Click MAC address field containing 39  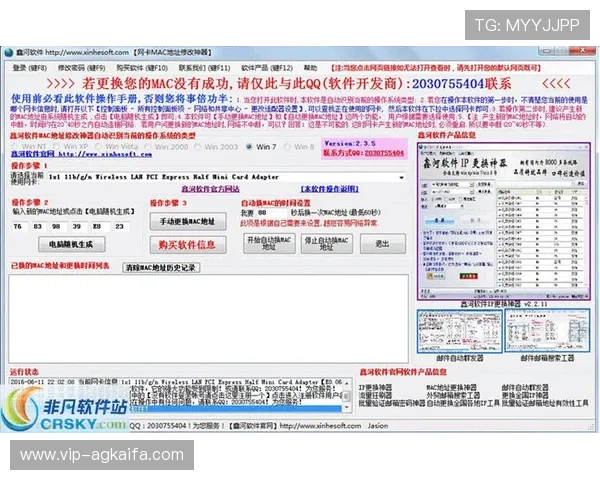point(77,227)
